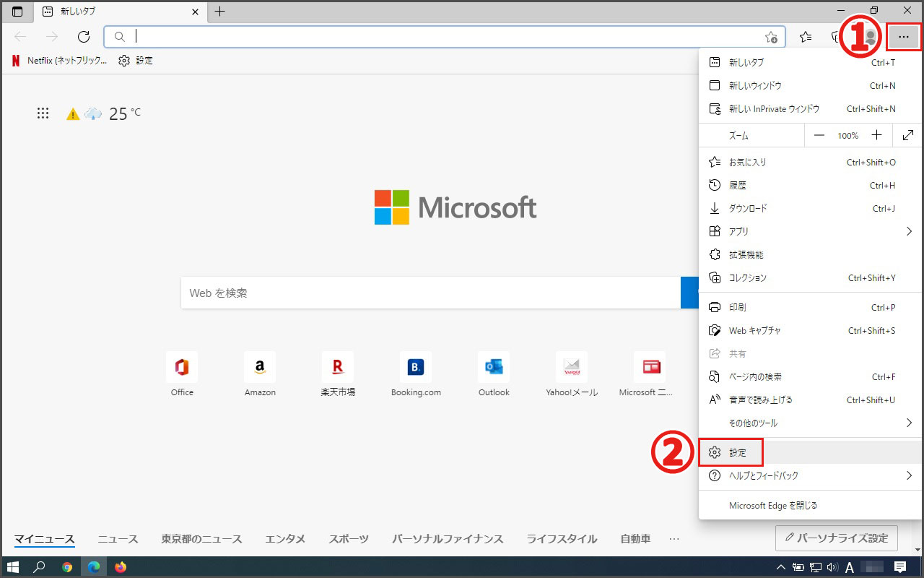The width and height of the screenshot is (924, 578).
Task: Open the Office quick link tile
Action: click(182, 375)
